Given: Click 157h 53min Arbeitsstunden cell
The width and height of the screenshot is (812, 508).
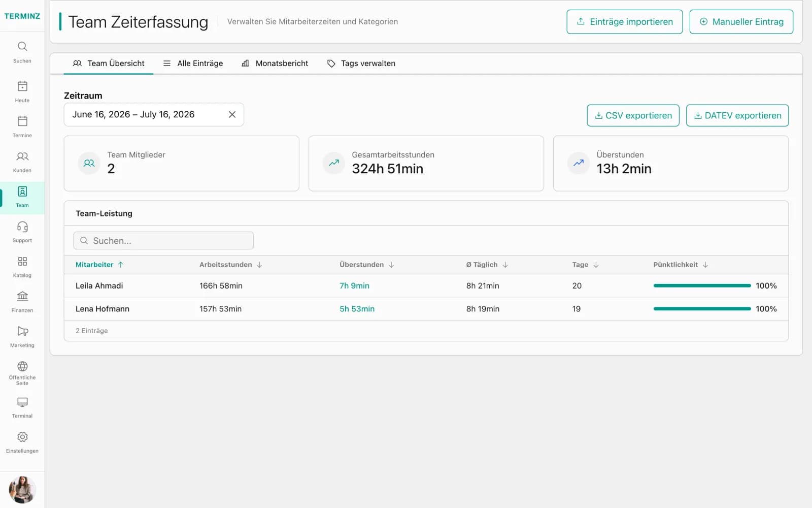Looking at the screenshot, I should (220, 309).
